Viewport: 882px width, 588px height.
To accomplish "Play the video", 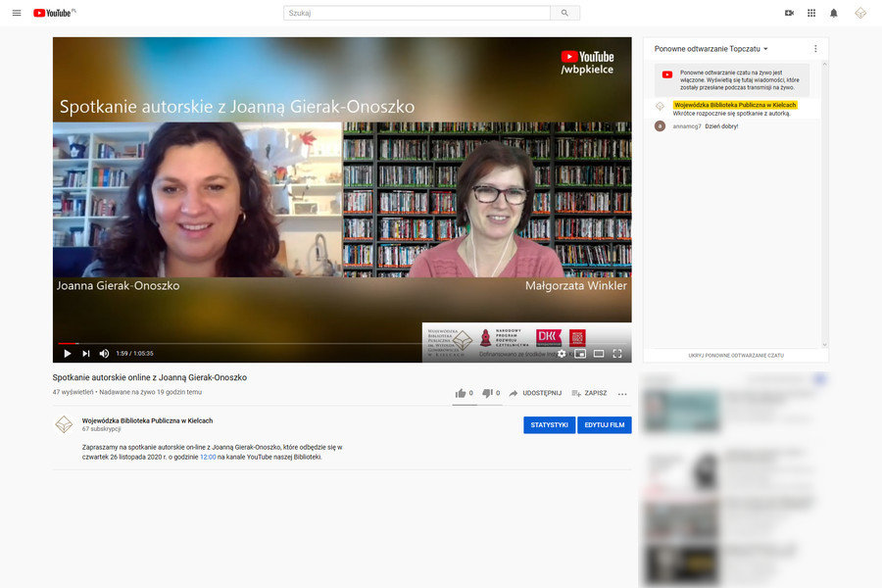I will 68,354.
